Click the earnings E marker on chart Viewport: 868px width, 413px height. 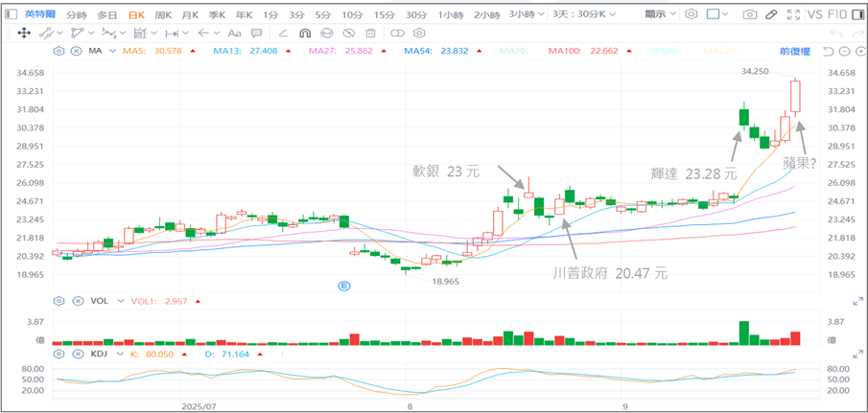click(345, 285)
